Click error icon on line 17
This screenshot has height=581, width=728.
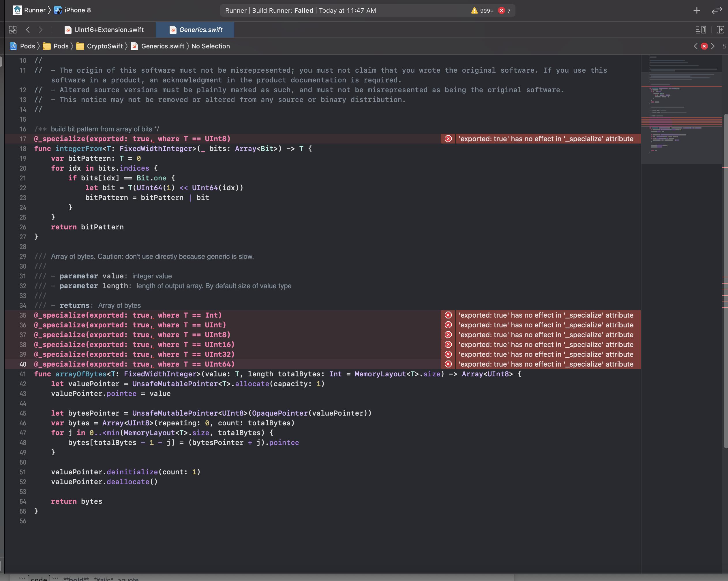448,139
